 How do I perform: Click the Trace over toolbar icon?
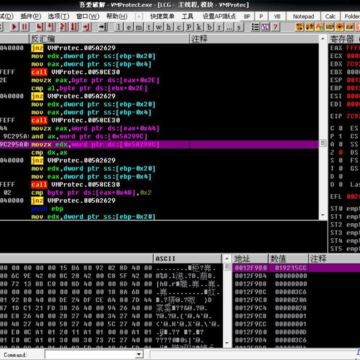pyautogui.click(x=74, y=27)
